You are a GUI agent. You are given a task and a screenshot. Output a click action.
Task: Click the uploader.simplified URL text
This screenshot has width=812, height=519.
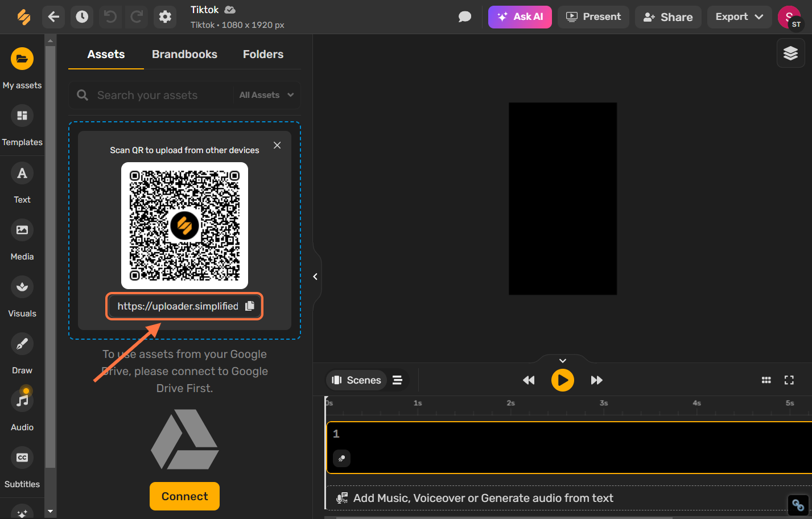coord(178,306)
